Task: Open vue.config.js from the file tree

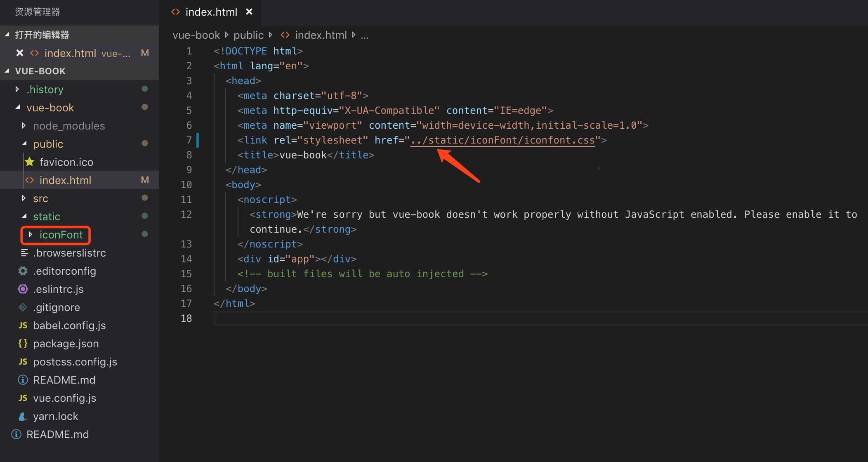Action: coord(64,398)
